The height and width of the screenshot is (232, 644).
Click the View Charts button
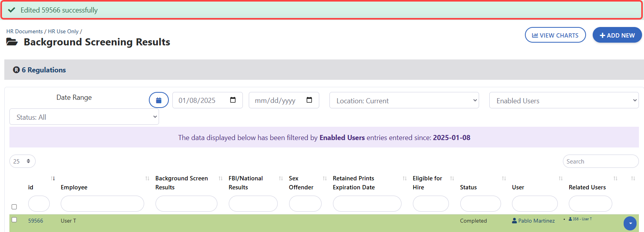coord(555,35)
